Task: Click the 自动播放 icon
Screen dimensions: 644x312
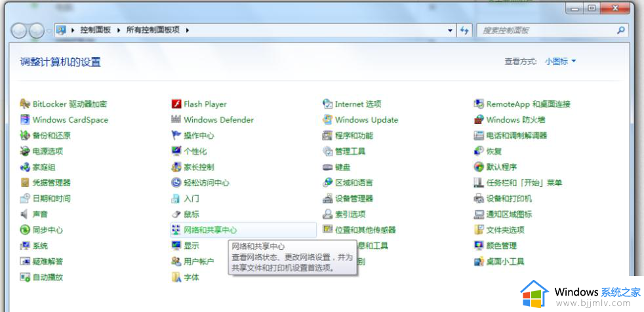Action: (26, 277)
